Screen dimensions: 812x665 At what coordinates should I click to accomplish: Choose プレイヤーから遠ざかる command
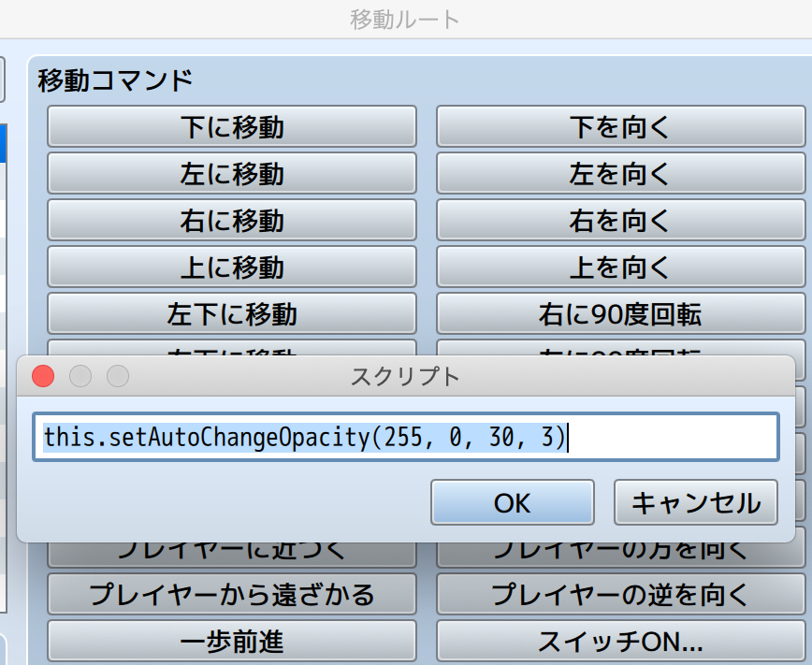tap(231, 594)
